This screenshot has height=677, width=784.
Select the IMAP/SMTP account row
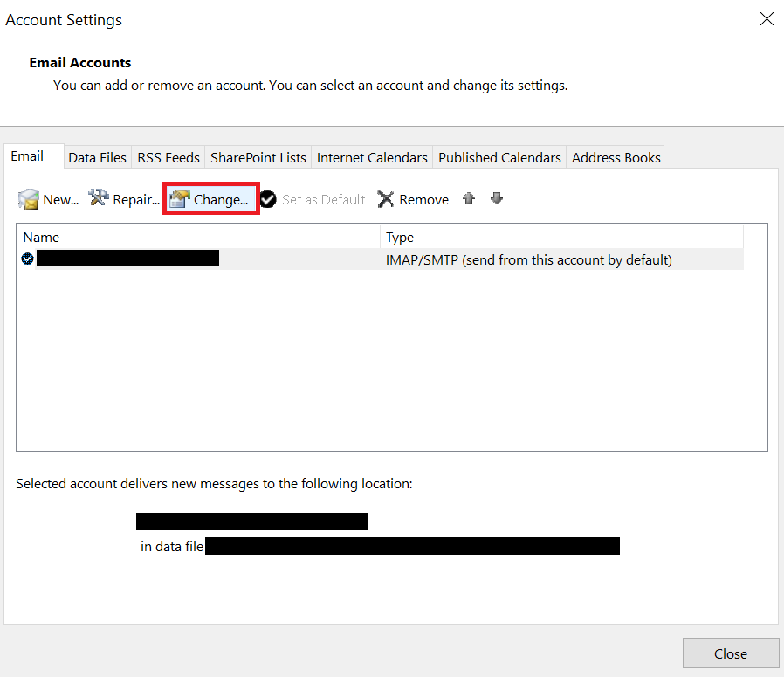[x=528, y=259]
